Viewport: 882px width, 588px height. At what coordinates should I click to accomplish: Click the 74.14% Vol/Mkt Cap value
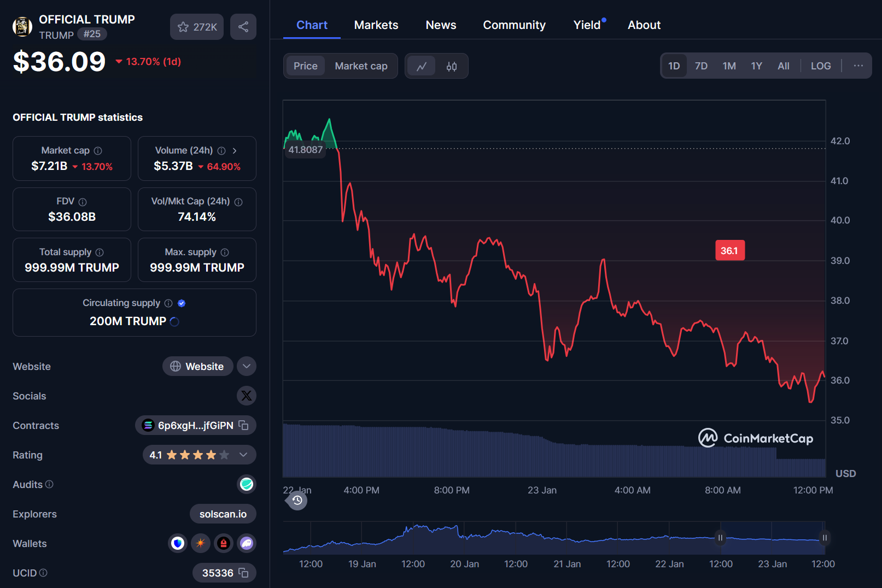point(197,217)
